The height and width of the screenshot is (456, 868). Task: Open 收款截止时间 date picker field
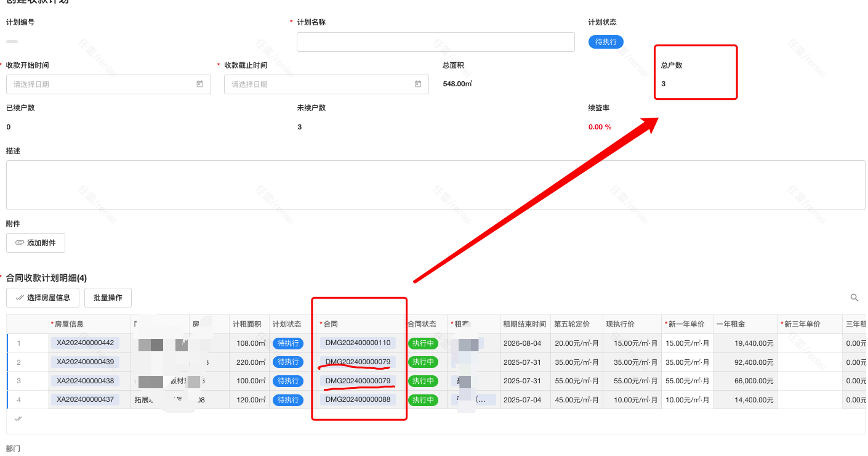(x=320, y=84)
